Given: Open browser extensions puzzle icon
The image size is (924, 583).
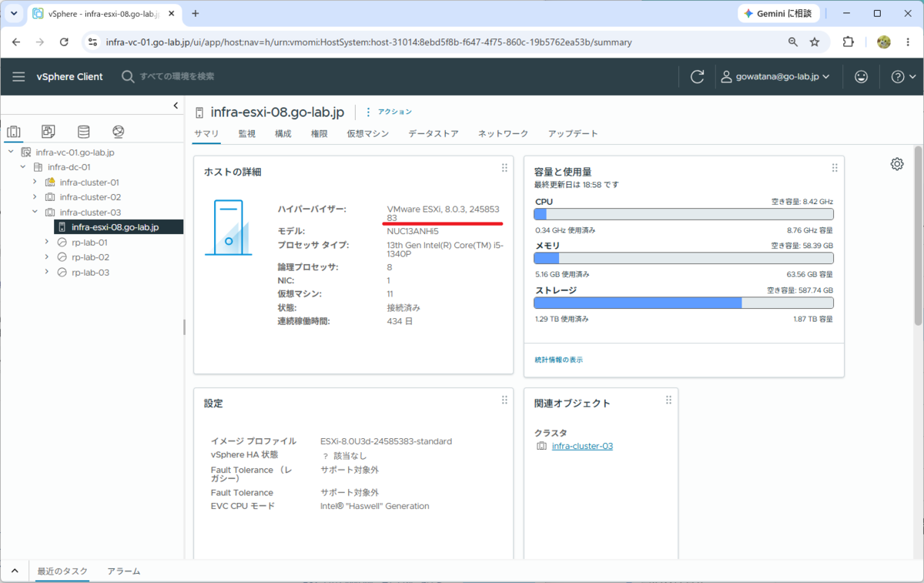Looking at the screenshot, I should point(849,42).
